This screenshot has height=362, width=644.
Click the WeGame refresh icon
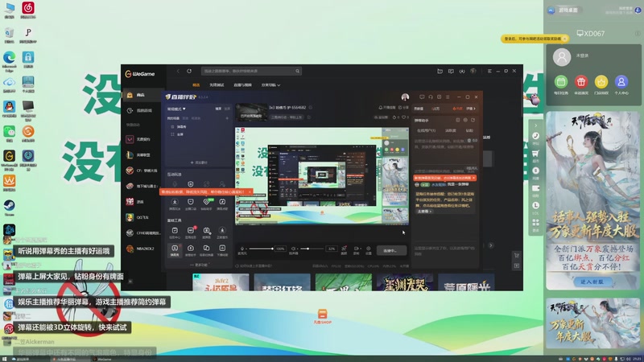pos(189,71)
